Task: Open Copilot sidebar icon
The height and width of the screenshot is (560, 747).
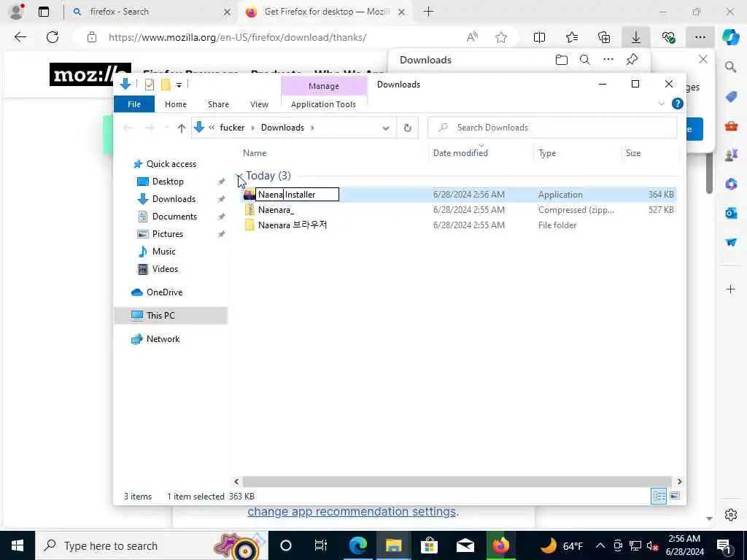Action: pyautogui.click(x=731, y=37)
